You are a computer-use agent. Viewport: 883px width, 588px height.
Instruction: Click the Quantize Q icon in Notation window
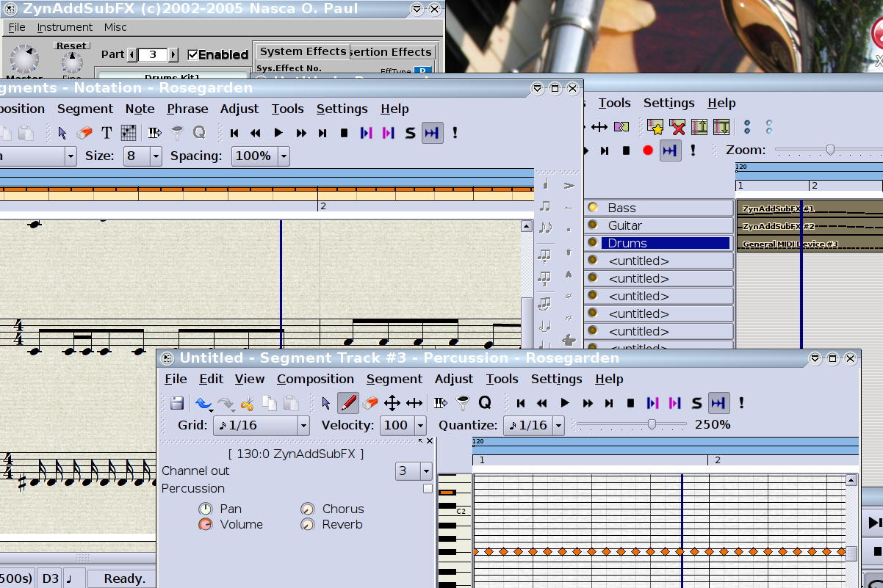click(x=199, y=133)
